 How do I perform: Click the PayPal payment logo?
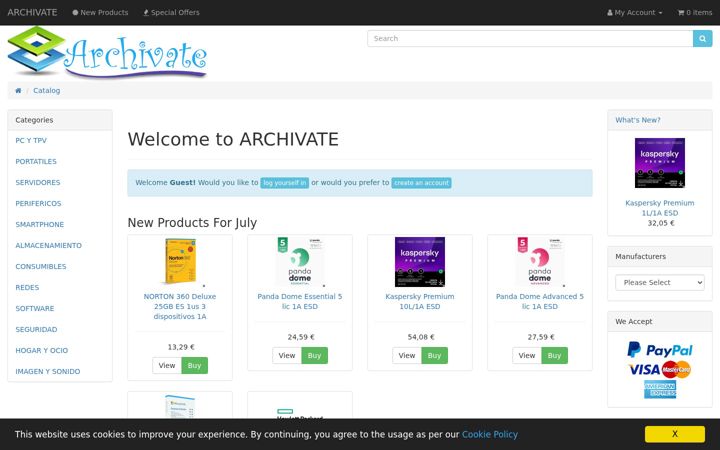[x=660, y=350]
